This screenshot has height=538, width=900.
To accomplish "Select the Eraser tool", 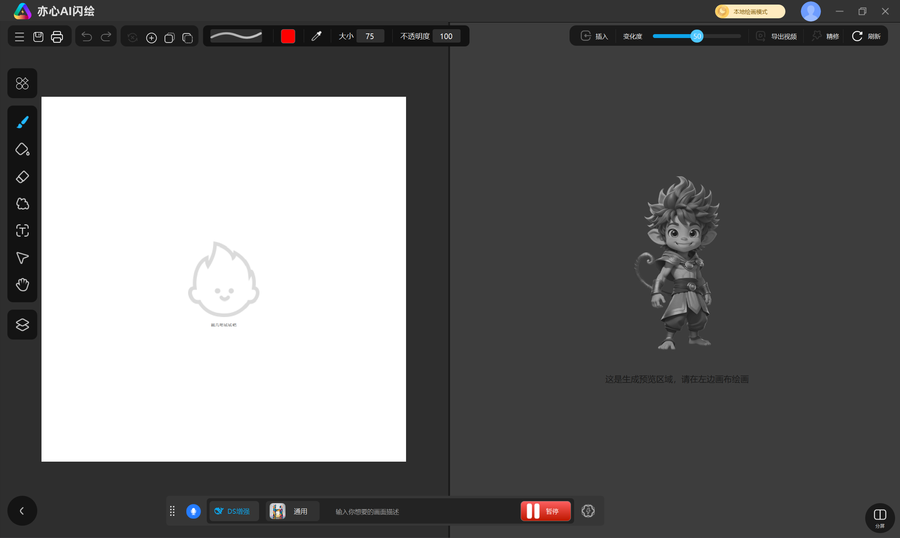I will pyautogui.click(x=22, y=177).
